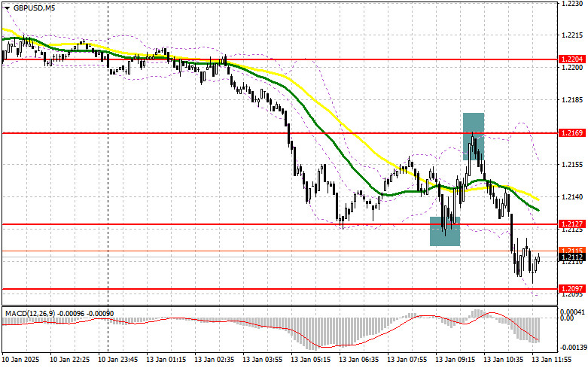The image size is (588, 368).
Task: Click the current price 1.2112 black label
Action: [x=572, y=257]
